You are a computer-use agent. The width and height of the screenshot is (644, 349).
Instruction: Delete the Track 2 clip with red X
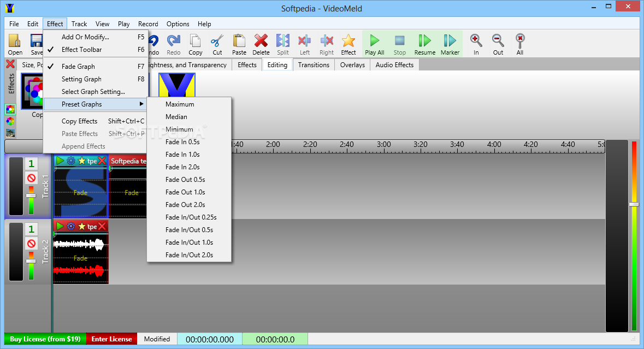tap(102, 226)
